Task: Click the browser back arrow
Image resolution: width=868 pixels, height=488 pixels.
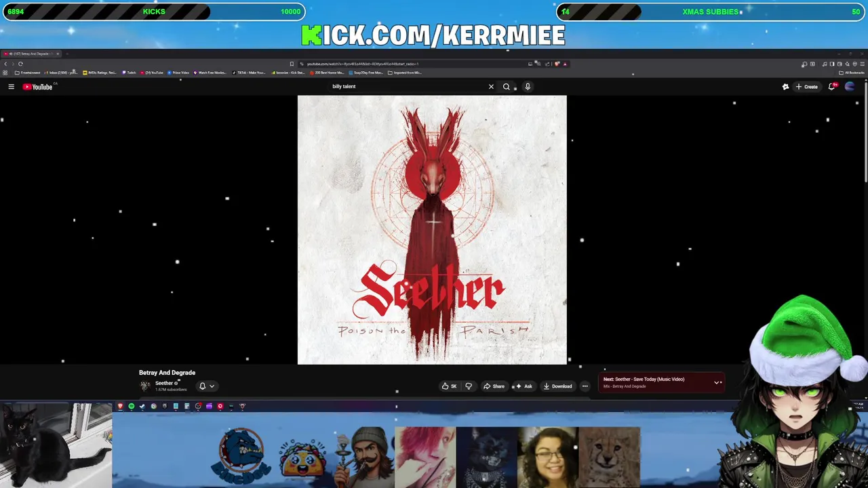Action: coord(5,64)
